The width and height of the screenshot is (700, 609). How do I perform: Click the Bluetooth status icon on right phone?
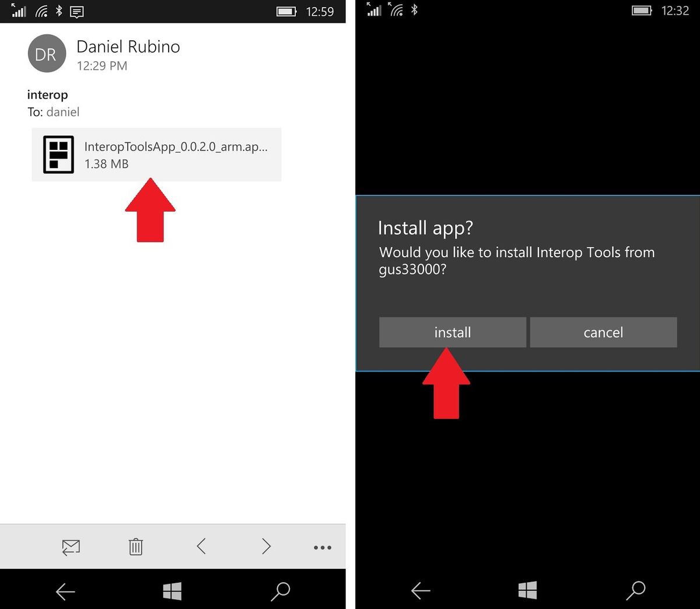coord(415,10)
